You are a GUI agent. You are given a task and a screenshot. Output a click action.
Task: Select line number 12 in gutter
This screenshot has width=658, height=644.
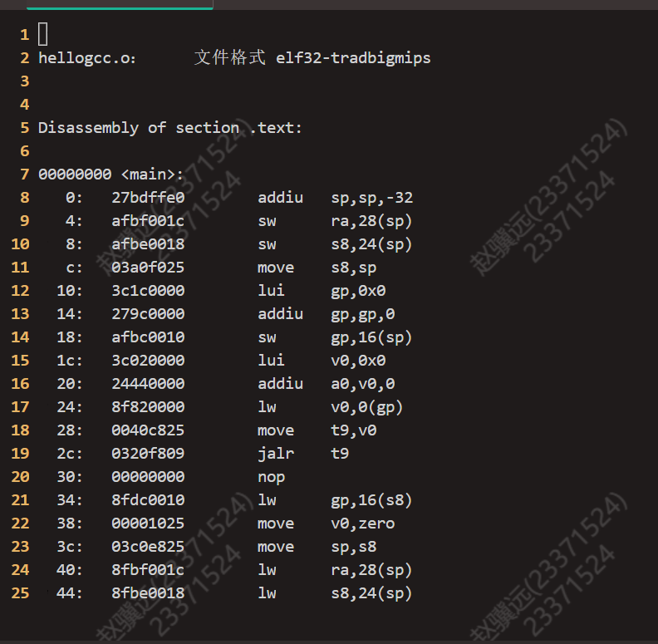(20, 291)
